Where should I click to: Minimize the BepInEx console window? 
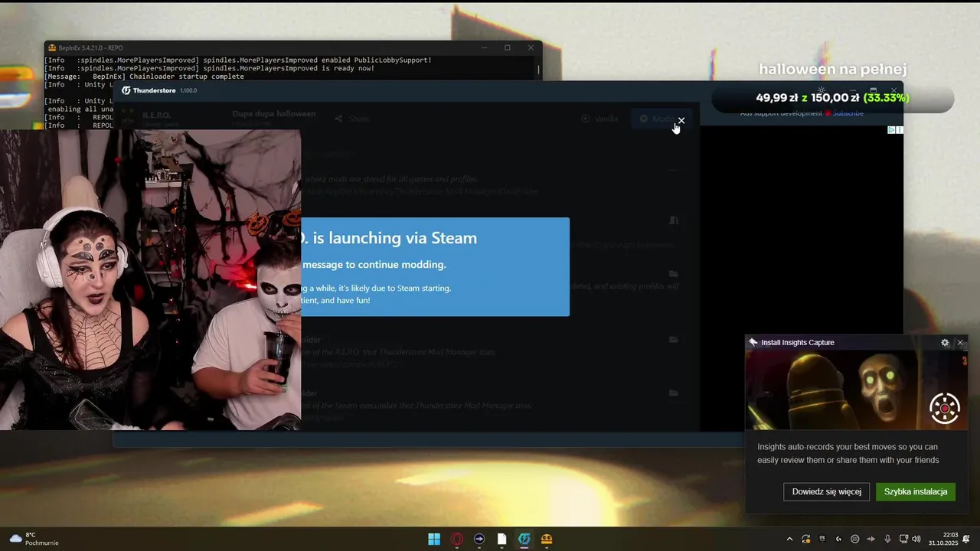484,47
